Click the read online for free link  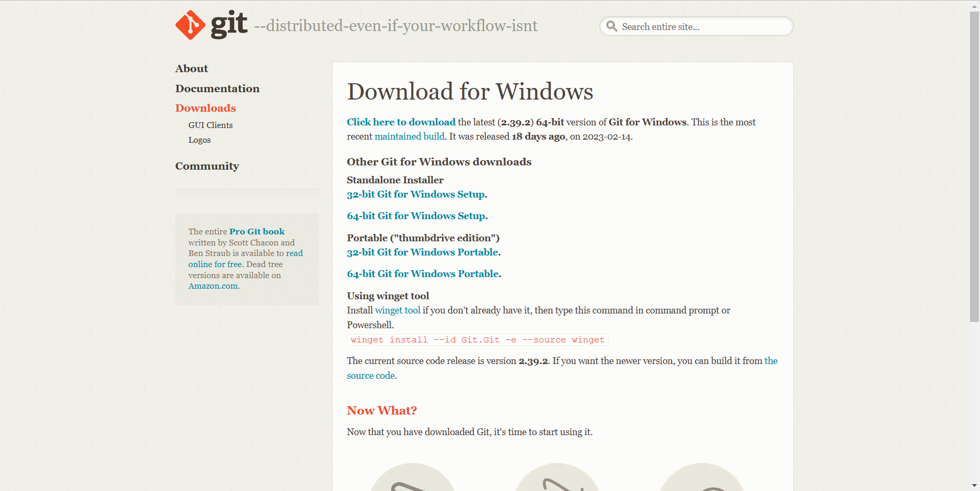click(246, 259)
